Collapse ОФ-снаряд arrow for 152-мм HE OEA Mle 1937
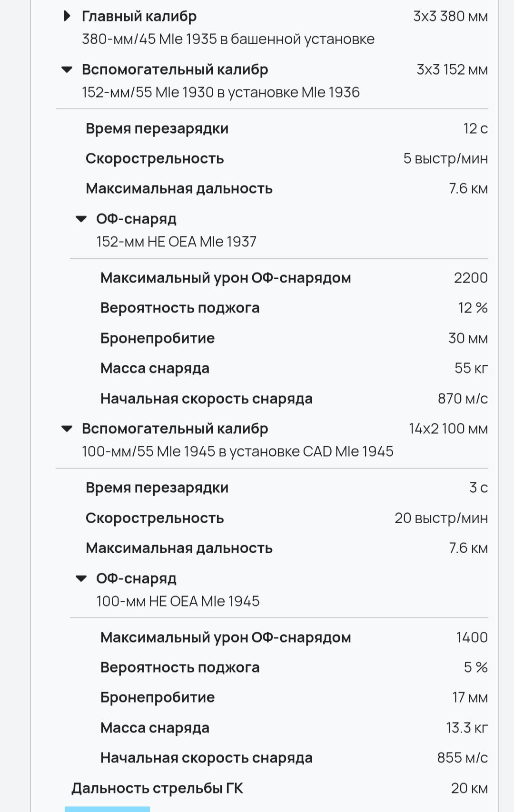The image size is (514, 812). [x=81, y=219]
